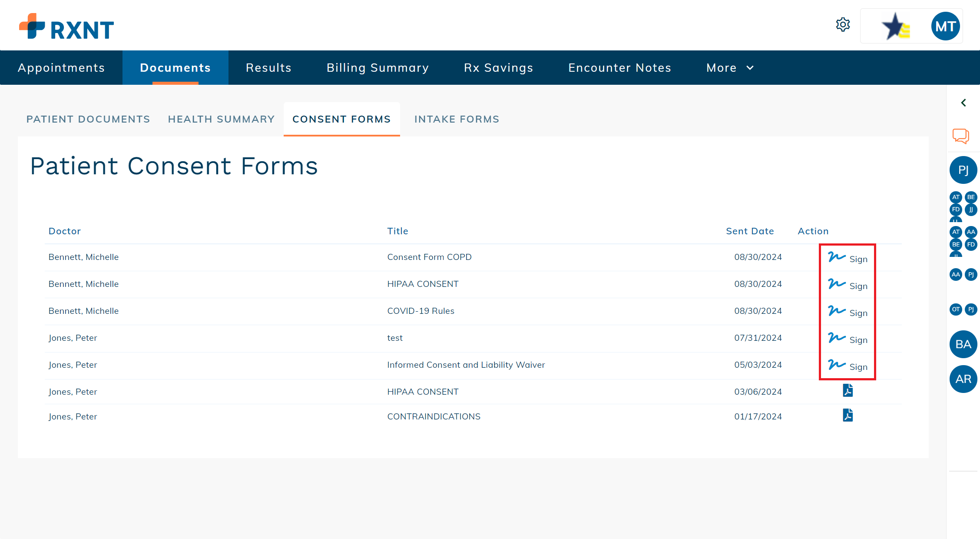980x539 pixels.
Task: Click the Doctor column header
Action: [x=65, y=231]
